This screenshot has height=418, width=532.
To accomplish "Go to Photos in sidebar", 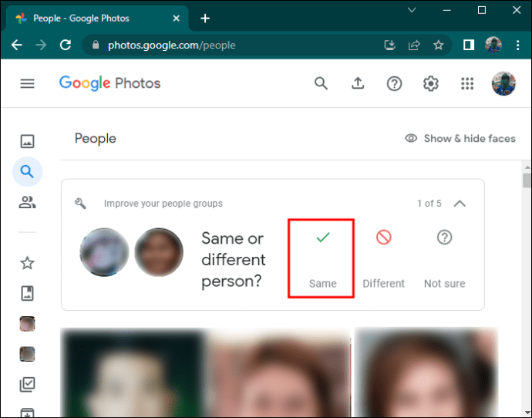I will coord(27,141).
